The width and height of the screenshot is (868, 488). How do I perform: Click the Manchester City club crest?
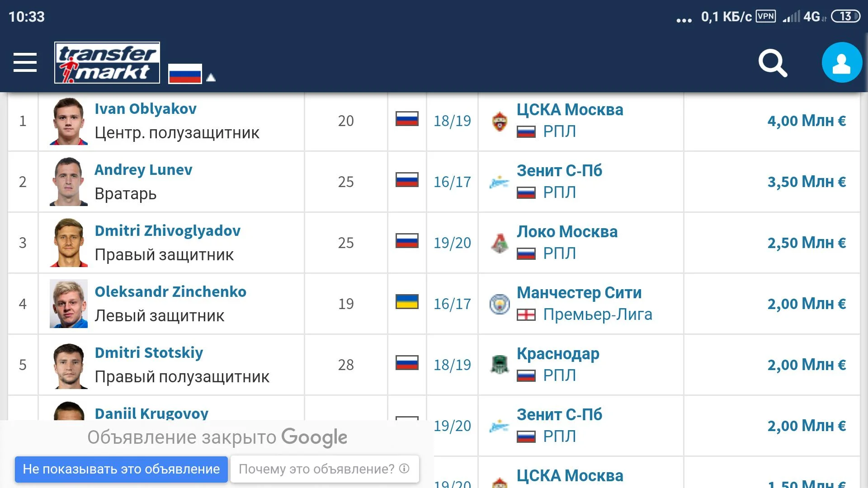500,304
